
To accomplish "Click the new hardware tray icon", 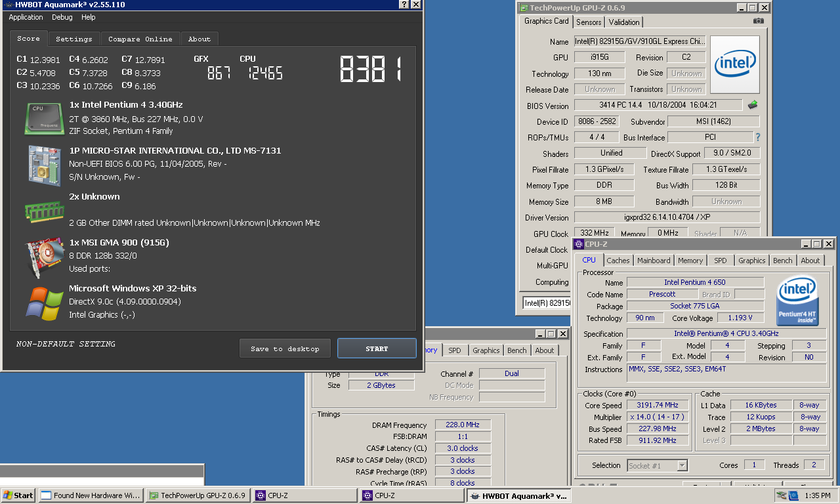I will point(781,495).
